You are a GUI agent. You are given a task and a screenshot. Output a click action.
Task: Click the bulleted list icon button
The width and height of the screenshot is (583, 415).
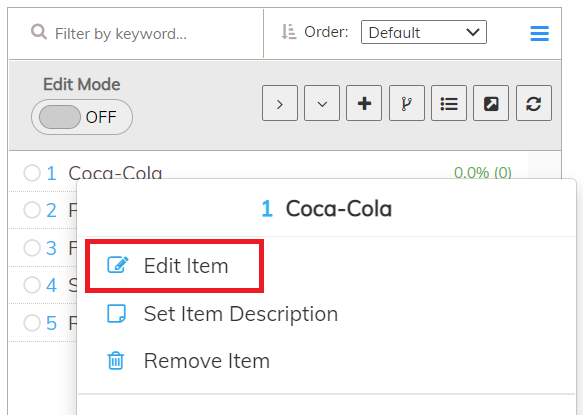(449, 103)
